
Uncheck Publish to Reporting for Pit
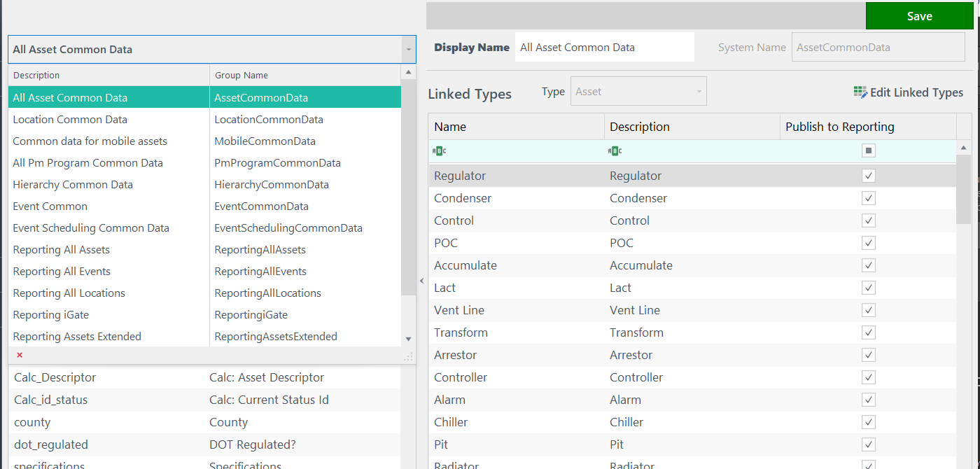point(869,444)
